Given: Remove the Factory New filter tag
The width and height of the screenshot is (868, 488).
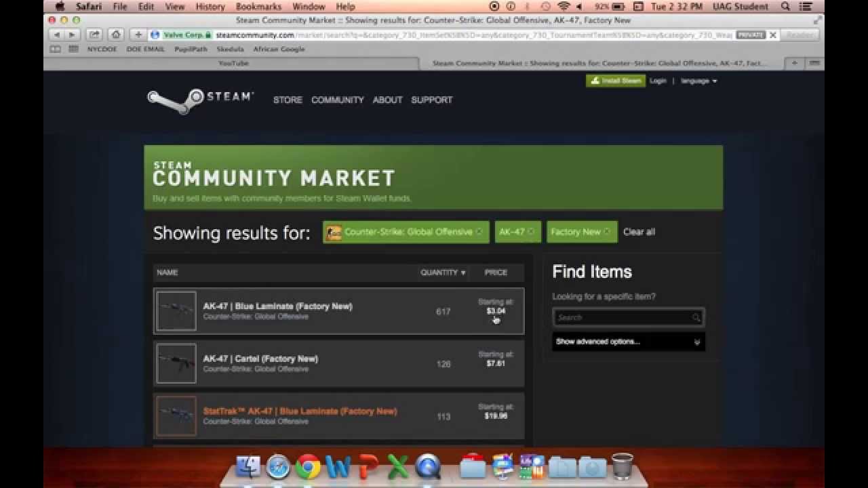Looking at the screenshot, I should click(x=607, y=232).
